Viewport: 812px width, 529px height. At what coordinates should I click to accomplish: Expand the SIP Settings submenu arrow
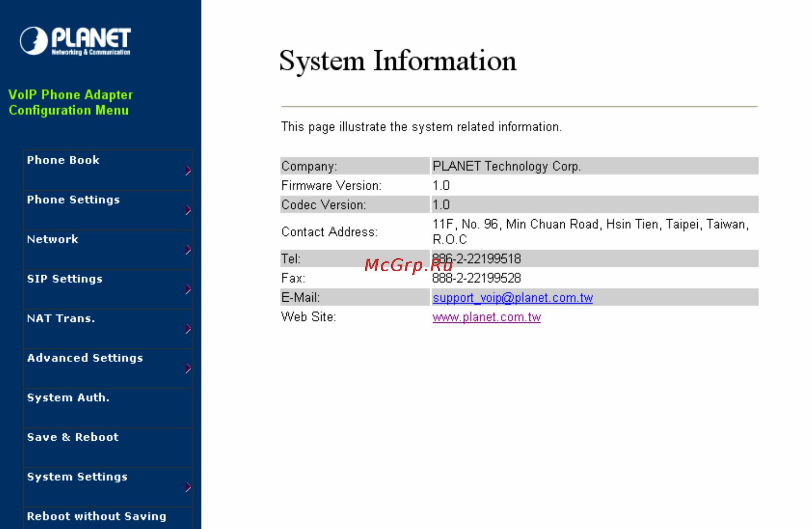188,289
